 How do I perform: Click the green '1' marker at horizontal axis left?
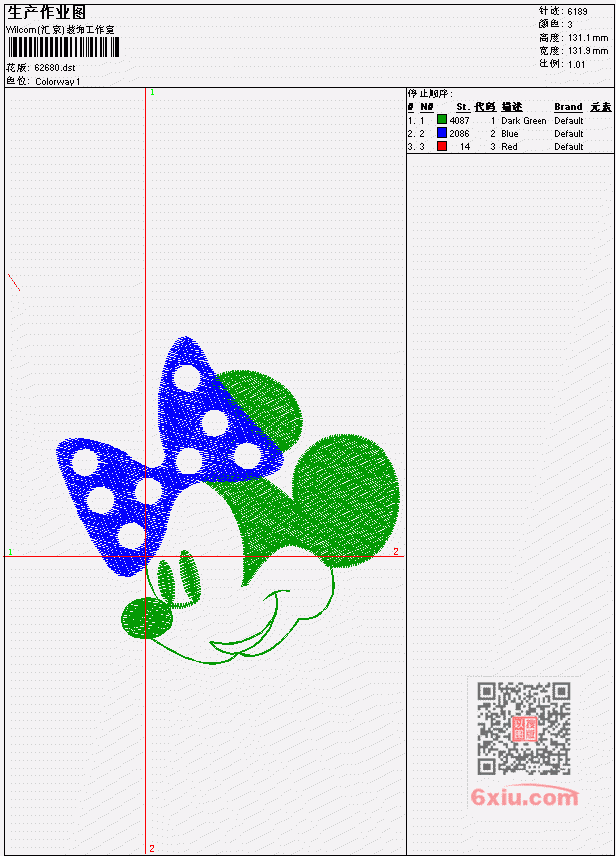[10, 552]
